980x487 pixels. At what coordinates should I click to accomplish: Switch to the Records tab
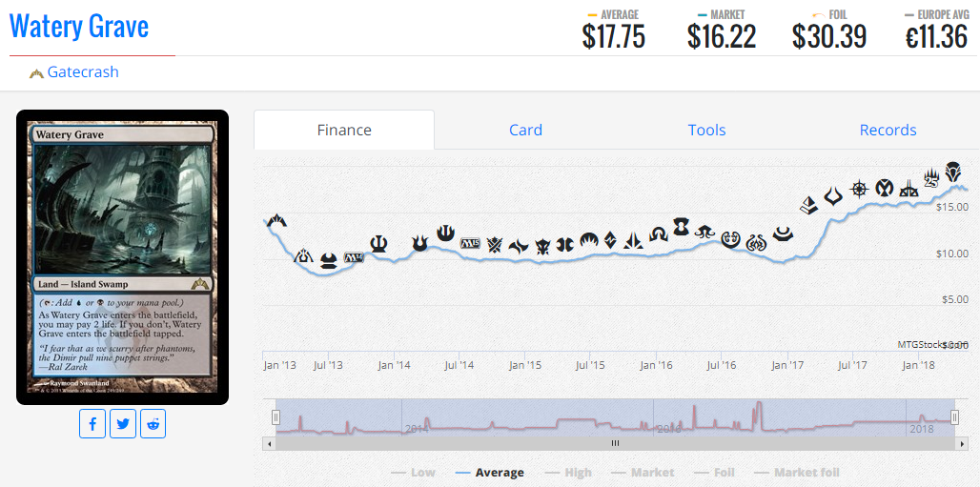888,130
